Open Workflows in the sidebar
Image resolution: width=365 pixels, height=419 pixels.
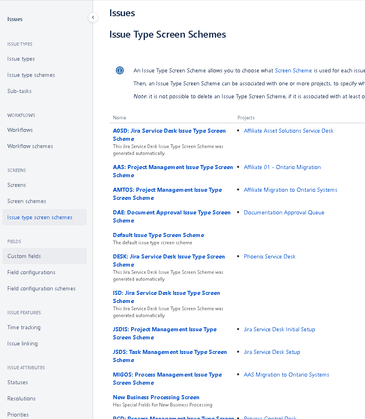[x=20, y=130]
